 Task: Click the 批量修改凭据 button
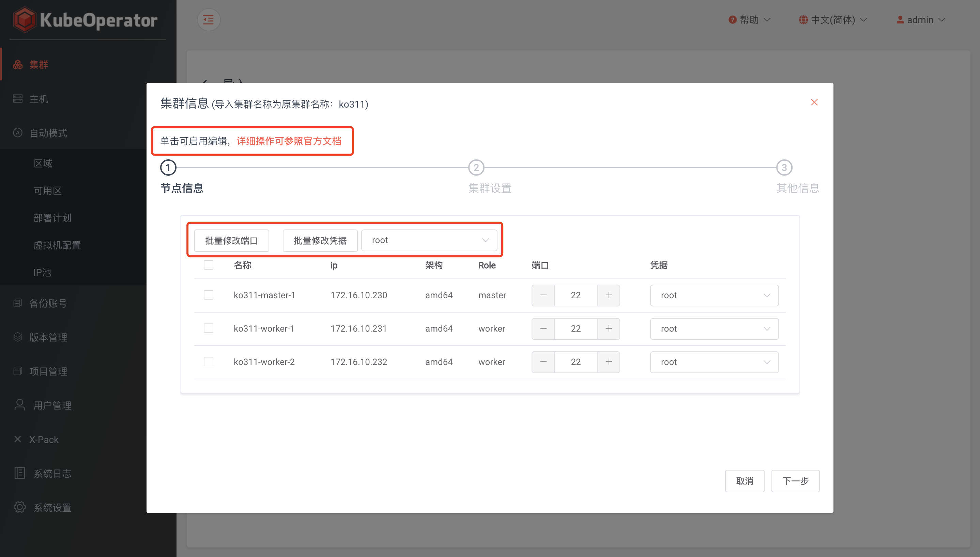[320, 241]
